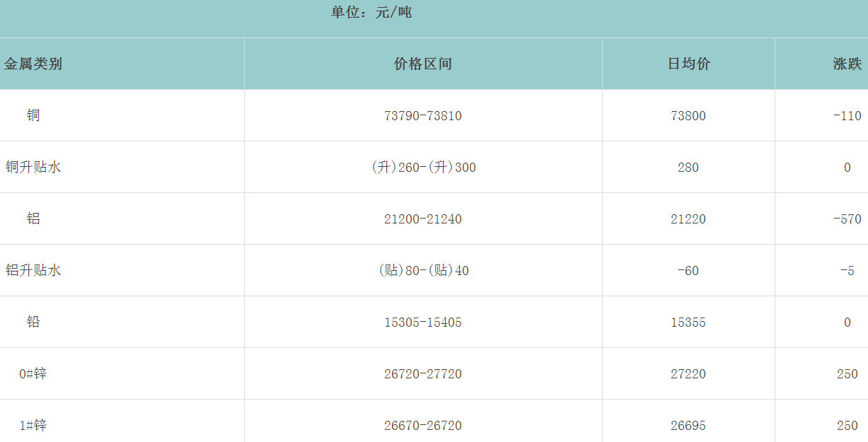
Task: Click the 日均价 column header
Action: pos(688,64)
